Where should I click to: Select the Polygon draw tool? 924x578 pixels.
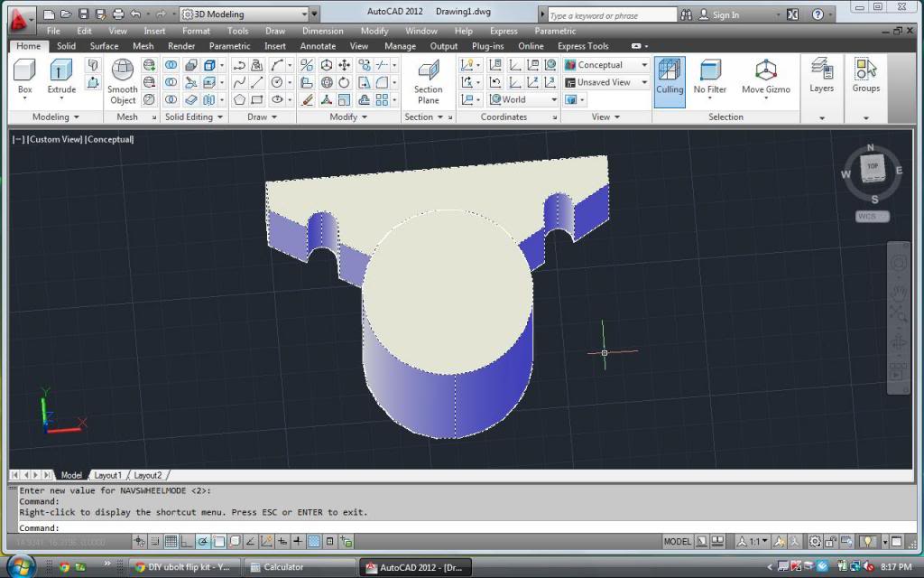[238, 99]
